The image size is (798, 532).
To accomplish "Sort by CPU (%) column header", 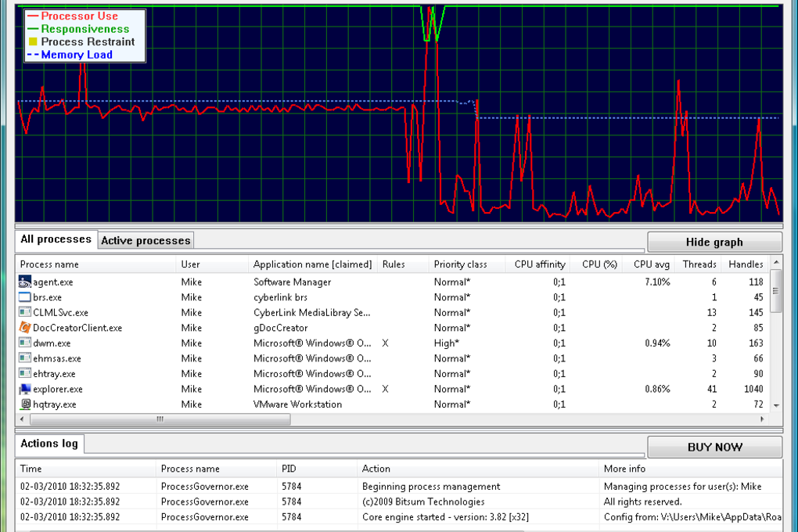I will (x=596, y=264).
